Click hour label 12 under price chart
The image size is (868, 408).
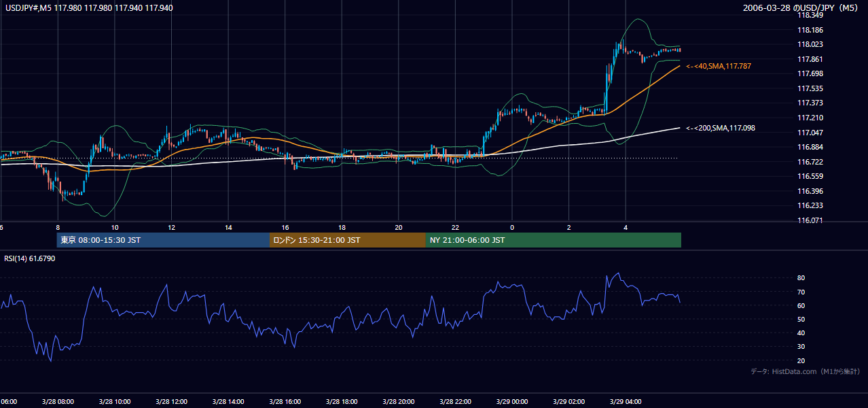[171, 228]
